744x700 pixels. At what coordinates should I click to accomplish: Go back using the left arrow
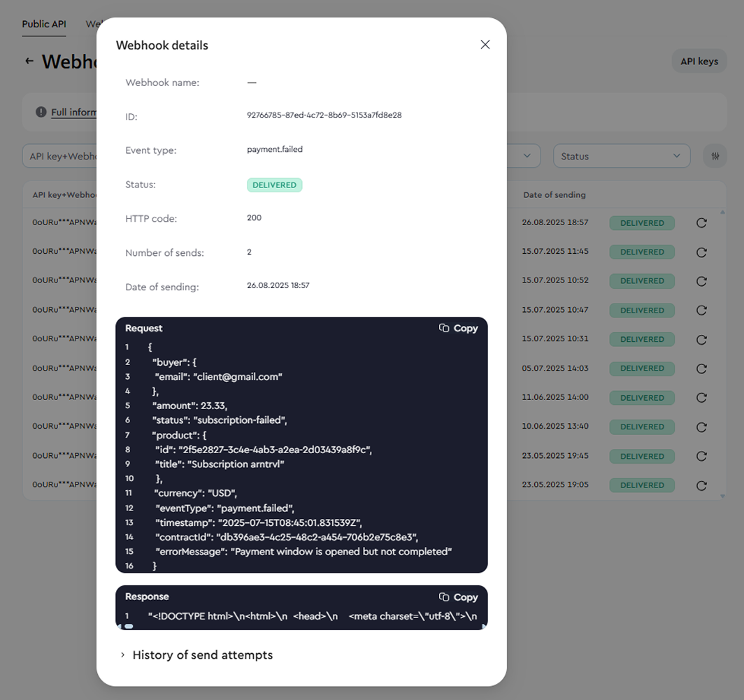point(29,61)
